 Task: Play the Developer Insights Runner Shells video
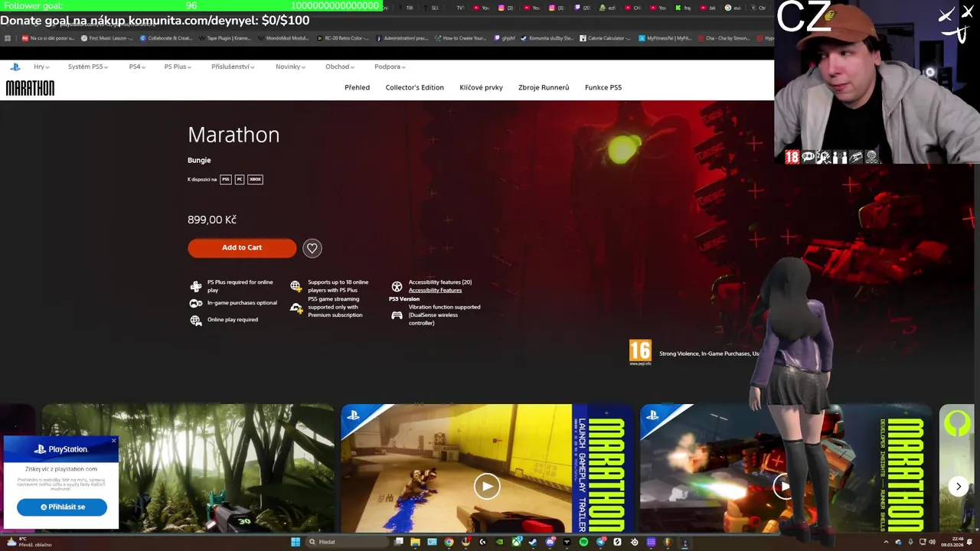[784, 486]
